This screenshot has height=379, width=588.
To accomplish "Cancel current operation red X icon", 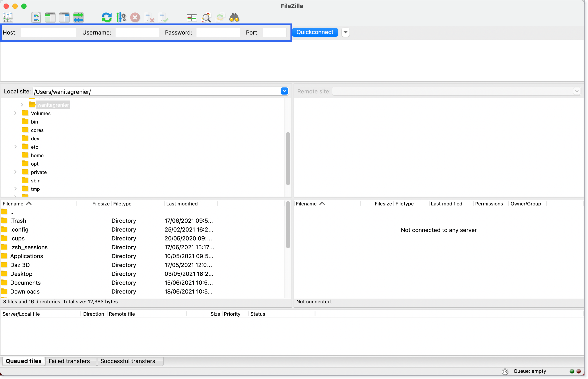I will pyautogui.click(x=135, y=18).
